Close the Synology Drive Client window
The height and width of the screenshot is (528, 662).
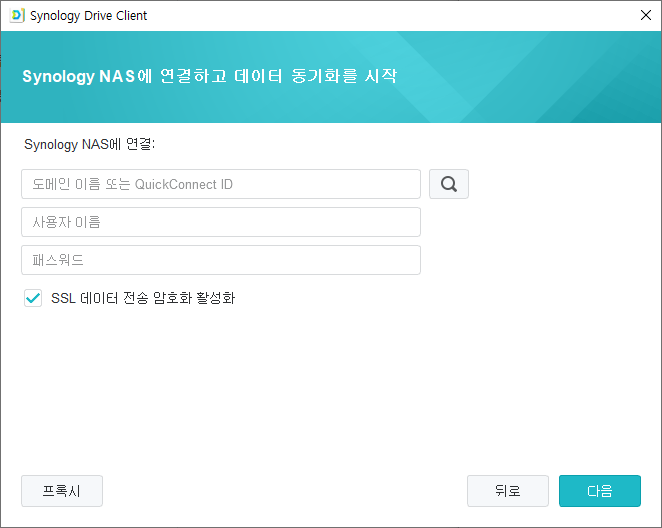pyautogui.click(x=646, y=15)
